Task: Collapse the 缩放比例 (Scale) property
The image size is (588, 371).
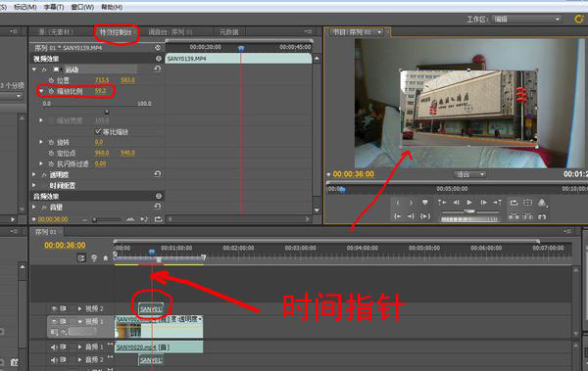Action: point(41,91)
